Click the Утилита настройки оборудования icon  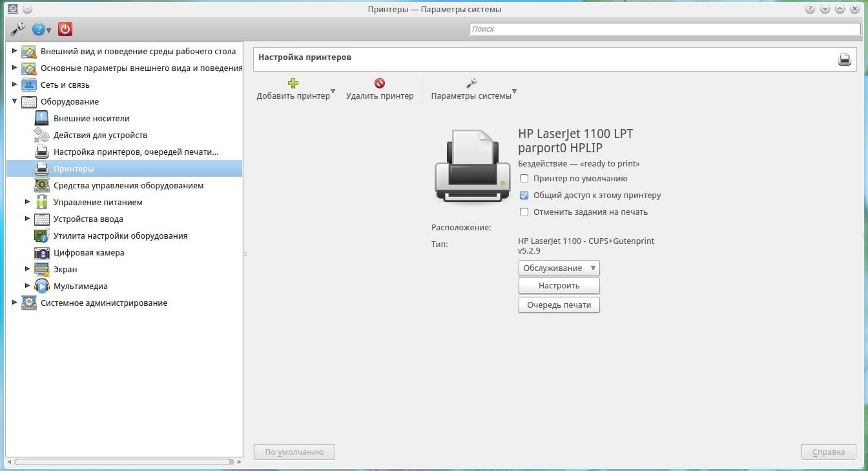tap(41, 235)
